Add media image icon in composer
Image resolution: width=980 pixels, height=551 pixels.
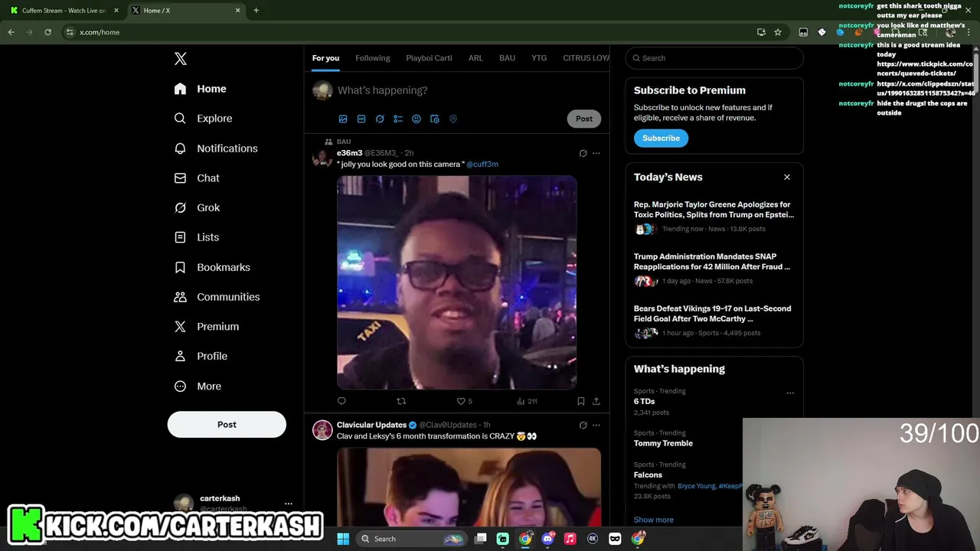tap(343, 119)
